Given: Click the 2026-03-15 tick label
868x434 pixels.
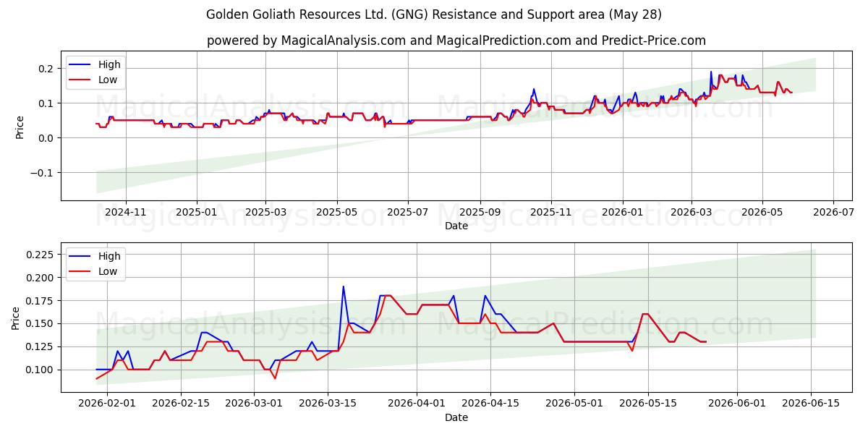Looking at the screenshot, I should [328, 404].
